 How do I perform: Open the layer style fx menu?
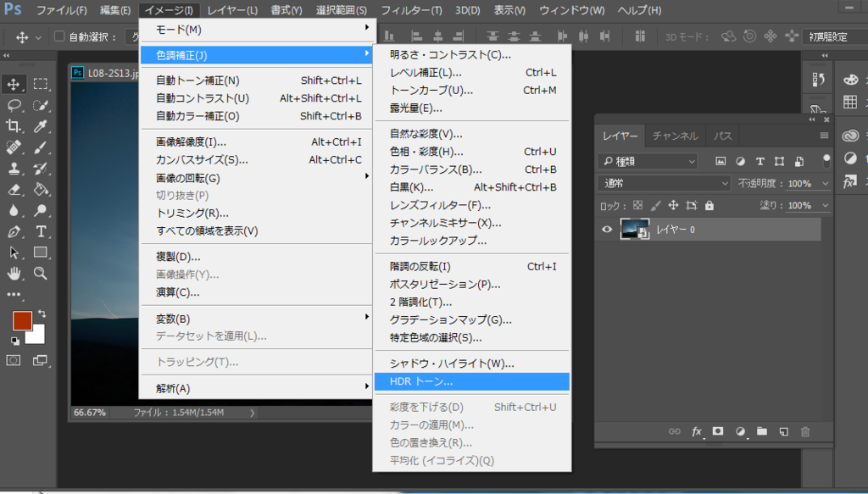click(x=697, y=431)
